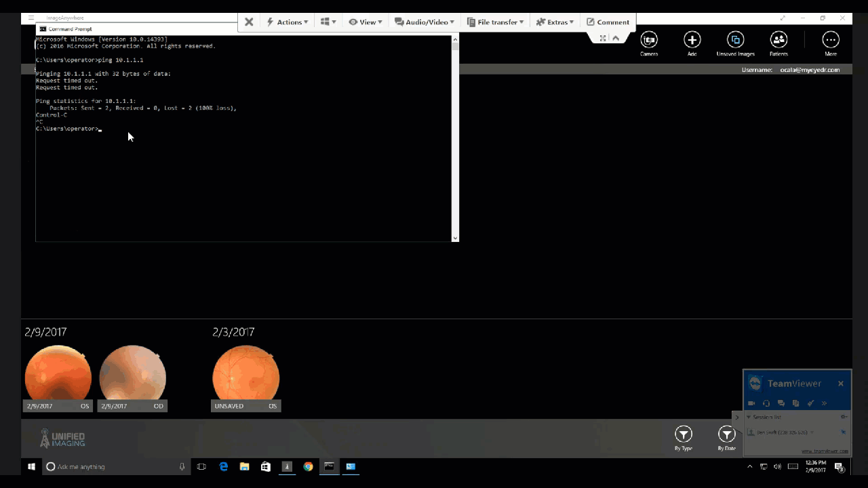
Task: Open the Patients icon
Action: (x=778, y=40)
